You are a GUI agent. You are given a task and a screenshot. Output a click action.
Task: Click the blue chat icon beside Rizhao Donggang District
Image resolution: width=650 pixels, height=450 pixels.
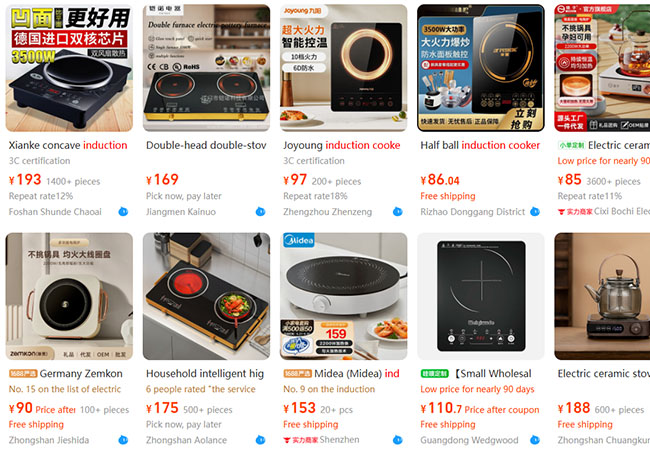(535, 212)
